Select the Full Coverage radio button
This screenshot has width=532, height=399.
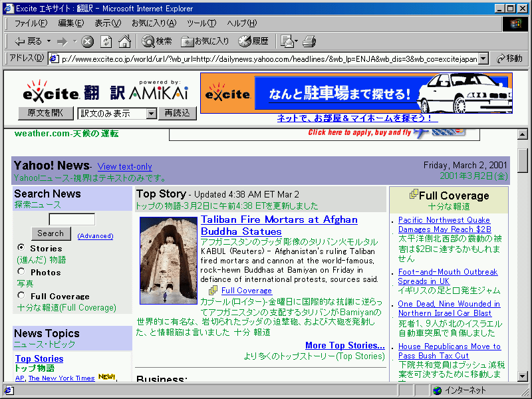(21, 295)
